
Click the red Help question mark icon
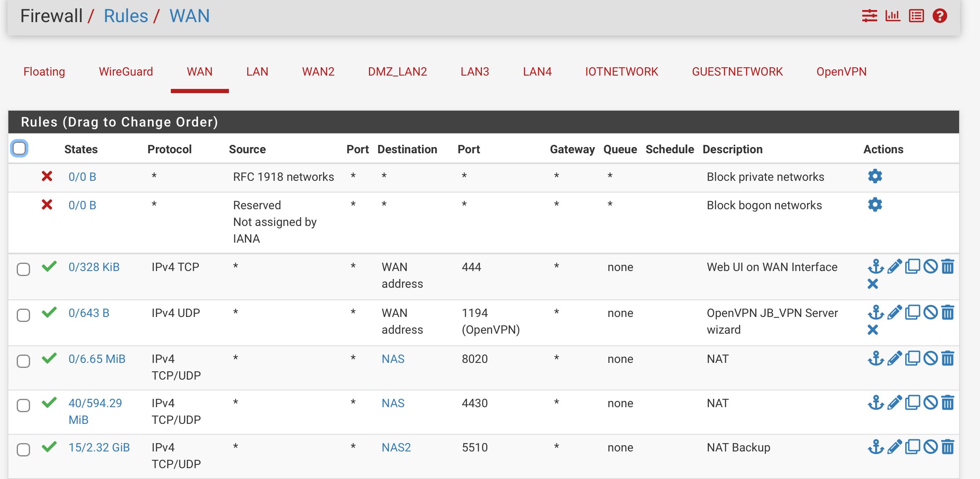pyautogui.click(x=940, y=16)
